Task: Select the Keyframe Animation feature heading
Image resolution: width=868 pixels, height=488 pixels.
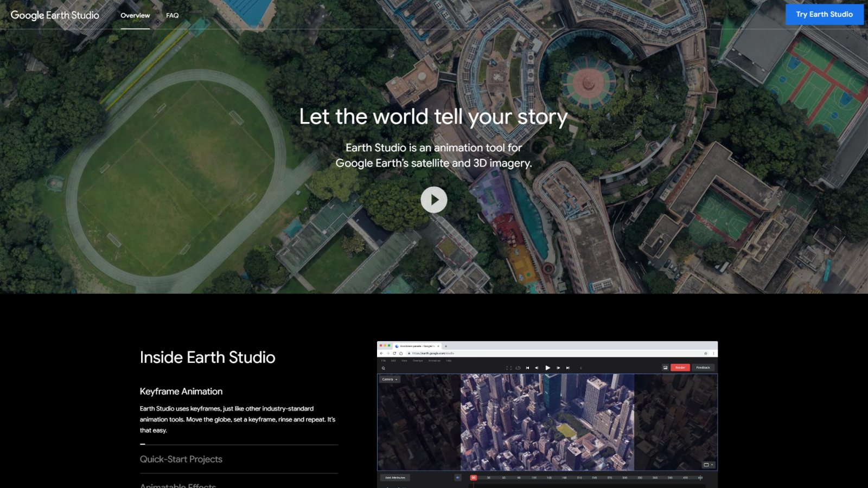Action: (x=181, y=391)
